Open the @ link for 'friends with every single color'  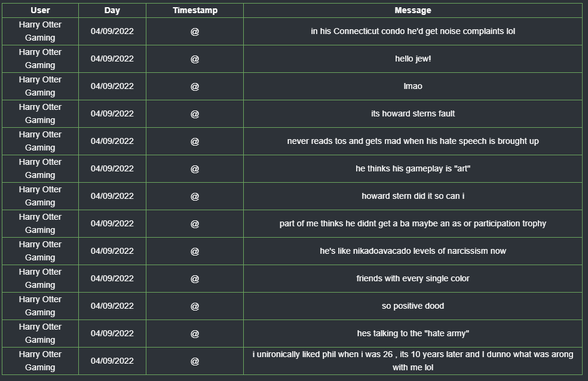(x=195, y=279)
